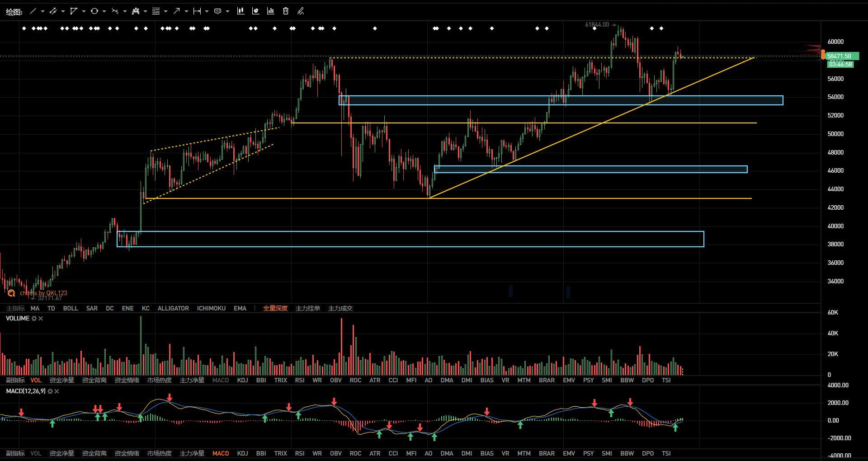Expand the circle shape tool dropdown arrow
Screen dimensions: 868x461
tap(104, 11)
